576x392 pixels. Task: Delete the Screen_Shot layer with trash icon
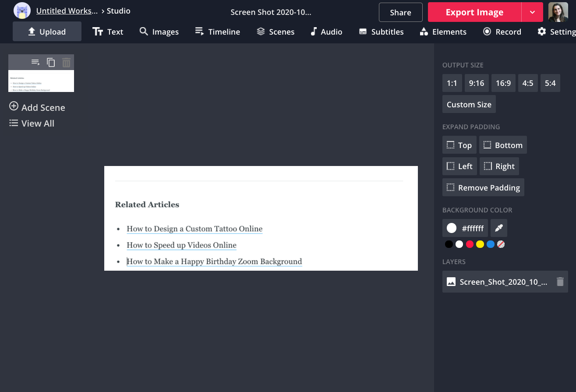pyautogui.click(x=560, y=282)
